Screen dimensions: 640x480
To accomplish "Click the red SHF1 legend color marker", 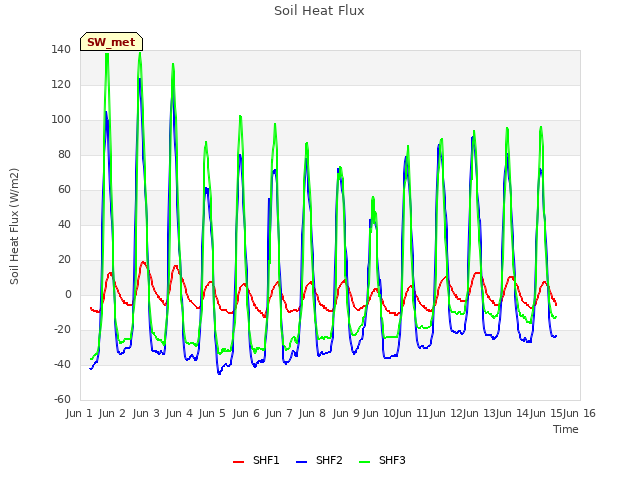I will point(238,462).
